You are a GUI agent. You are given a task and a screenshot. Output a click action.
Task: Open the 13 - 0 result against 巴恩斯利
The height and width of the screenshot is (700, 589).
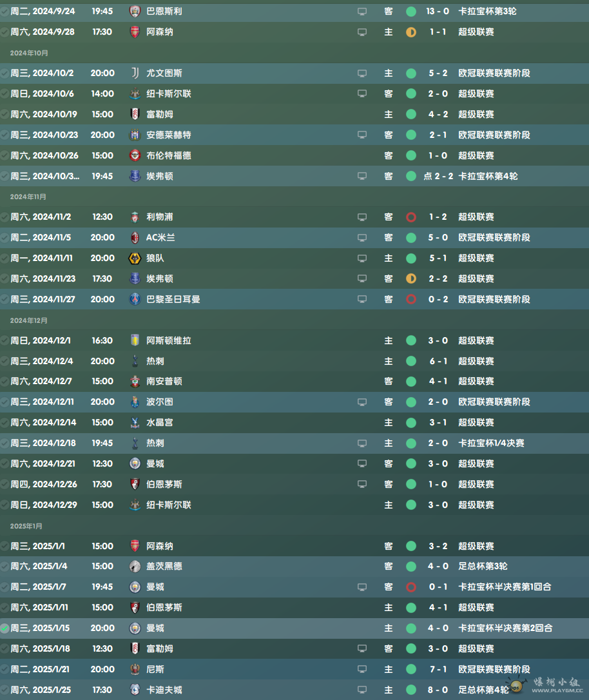click(x=438, y=12)
